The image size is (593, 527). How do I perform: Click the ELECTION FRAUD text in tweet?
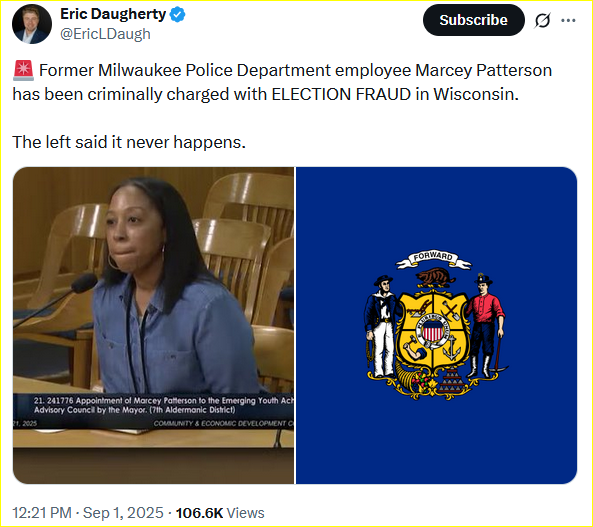pos(341,95)
